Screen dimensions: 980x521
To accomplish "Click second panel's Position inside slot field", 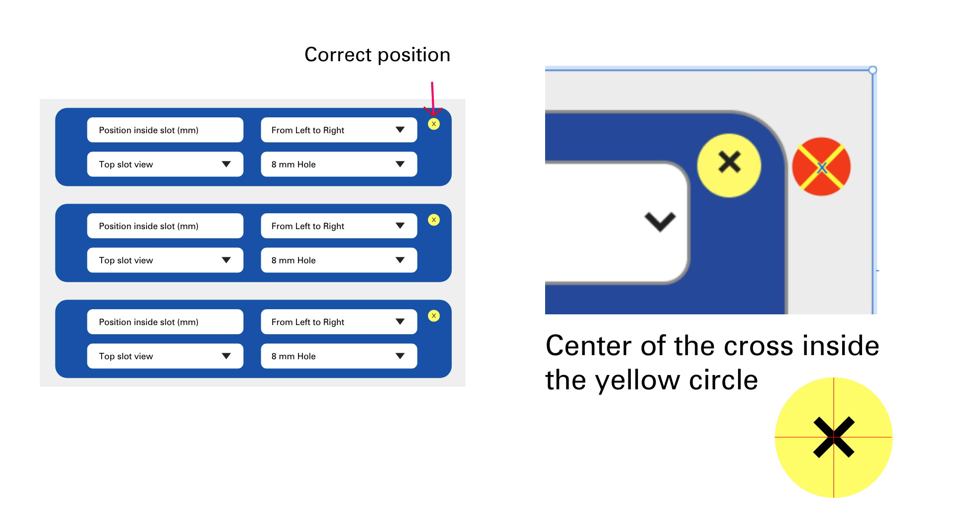I will tap(165, 226).
